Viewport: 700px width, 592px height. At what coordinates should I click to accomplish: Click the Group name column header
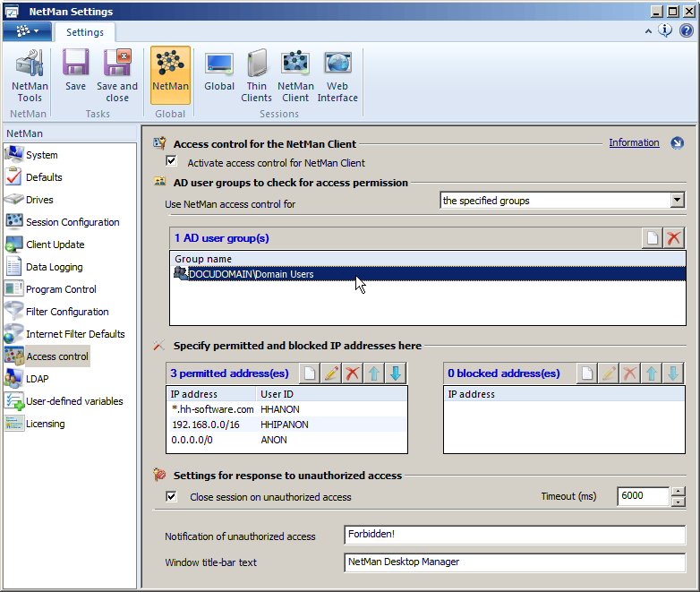click(428, 259)
